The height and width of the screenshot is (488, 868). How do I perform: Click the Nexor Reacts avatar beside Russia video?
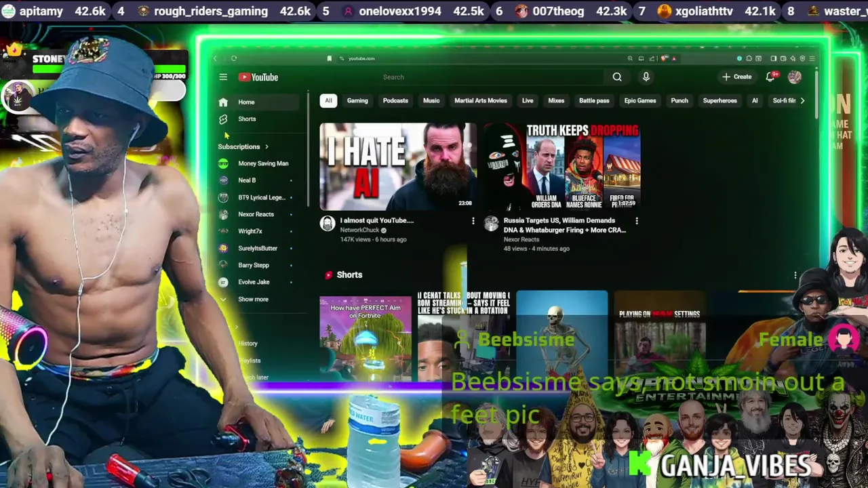click(491, 224)
